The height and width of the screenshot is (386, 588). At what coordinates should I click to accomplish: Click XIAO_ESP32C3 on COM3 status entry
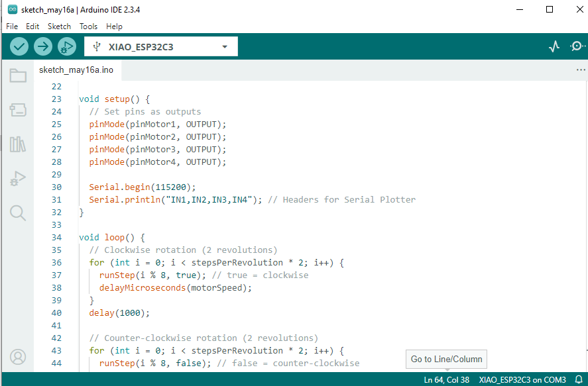click(x=522, y=379)
